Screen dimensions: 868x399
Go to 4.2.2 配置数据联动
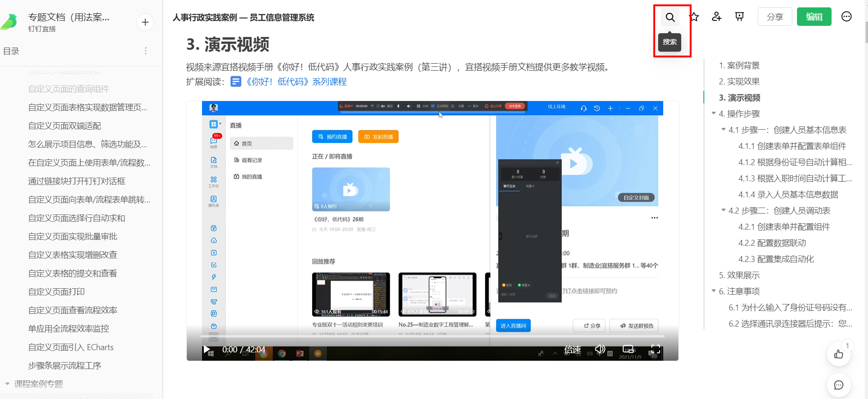point(772,243)
